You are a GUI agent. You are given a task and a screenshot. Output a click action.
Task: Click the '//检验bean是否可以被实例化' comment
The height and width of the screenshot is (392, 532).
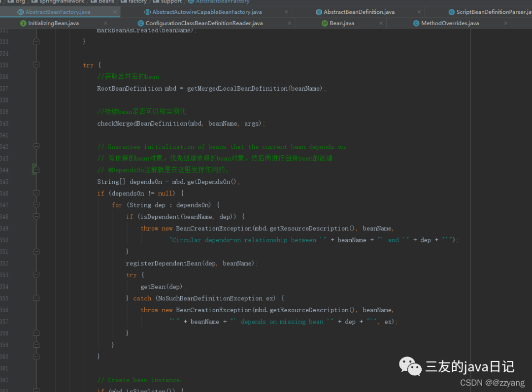(141, 112)
